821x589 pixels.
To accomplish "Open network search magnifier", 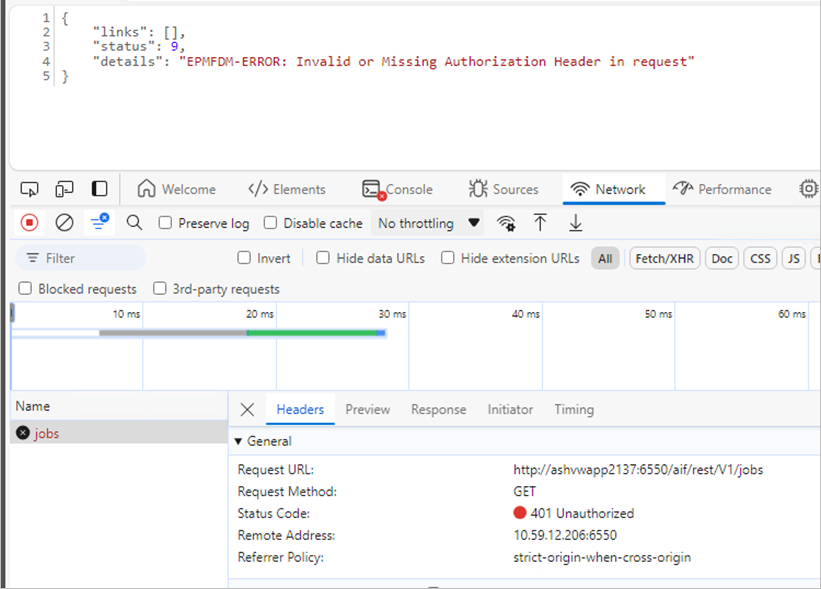I will tap(134, 223).
